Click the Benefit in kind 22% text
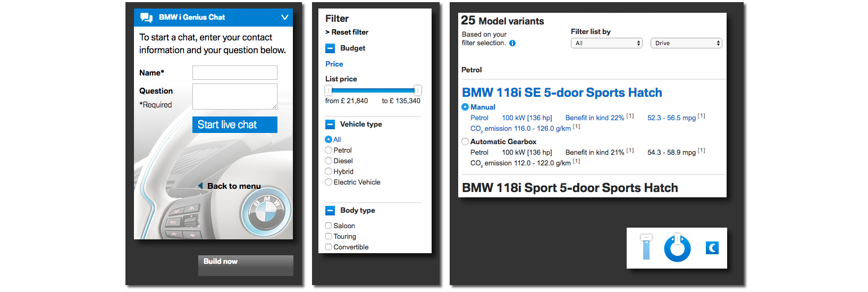Image resolution: width=868 pixels, height=292 pixels. 595,118
